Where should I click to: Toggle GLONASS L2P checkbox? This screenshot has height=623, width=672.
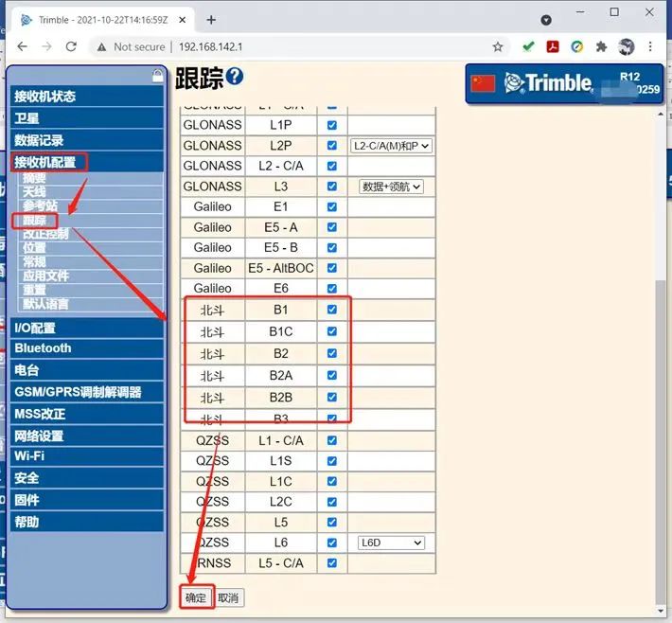tap(331, 146)
